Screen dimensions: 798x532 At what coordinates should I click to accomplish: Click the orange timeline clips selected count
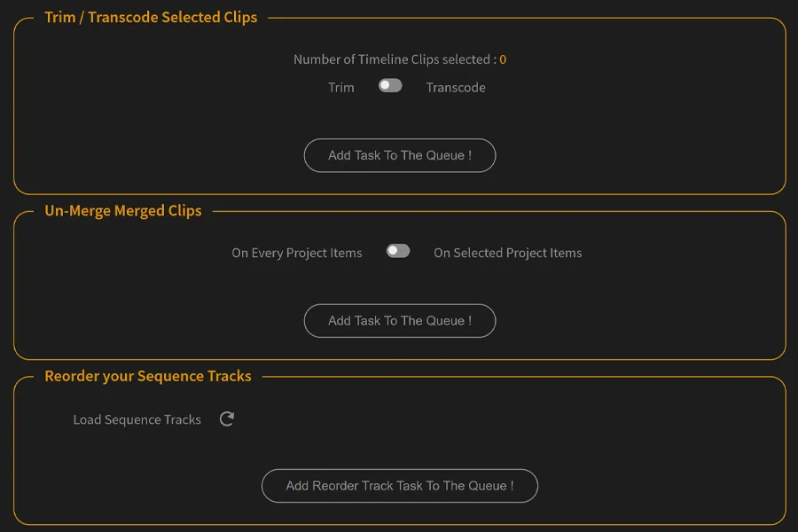502,59
